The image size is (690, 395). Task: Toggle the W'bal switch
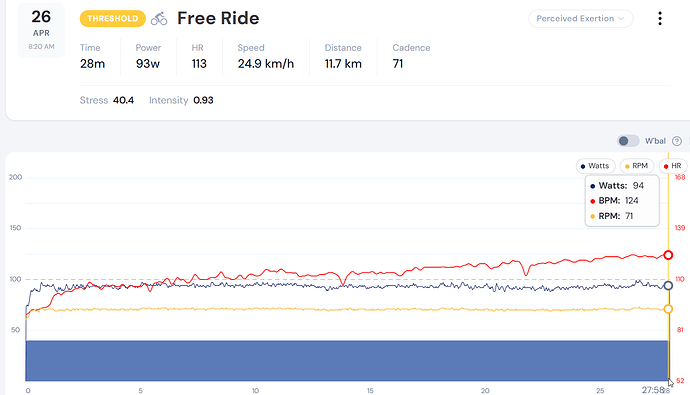(x=628, y=141)
